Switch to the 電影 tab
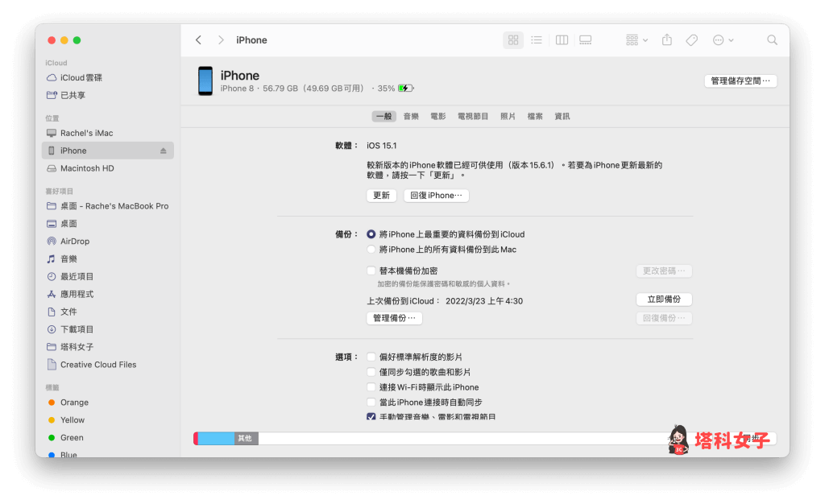The image size is (825, 504). pos(438,116)
